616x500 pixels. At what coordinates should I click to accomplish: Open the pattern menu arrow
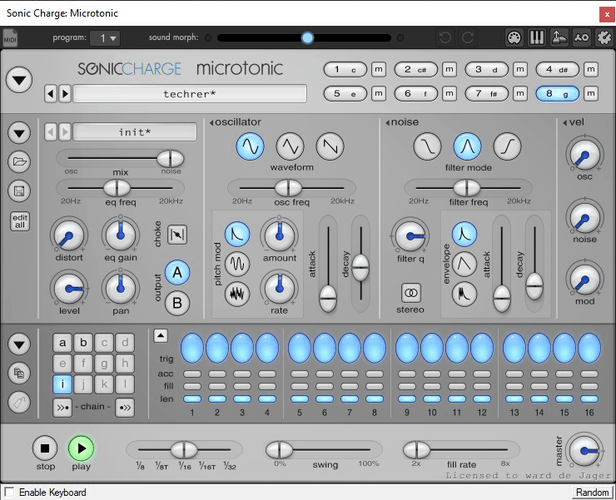click(x=19, y=344)
